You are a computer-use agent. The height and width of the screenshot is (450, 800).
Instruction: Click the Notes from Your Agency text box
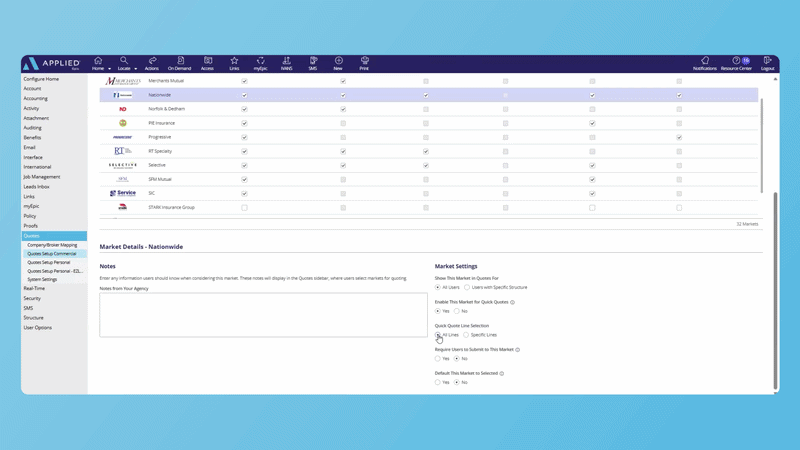[x=263, y=315]
